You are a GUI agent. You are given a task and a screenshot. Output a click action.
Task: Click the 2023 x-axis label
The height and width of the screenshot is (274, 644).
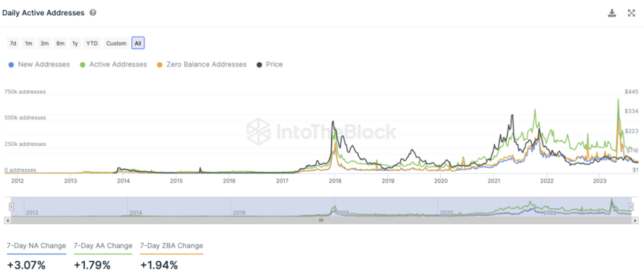[x=599, y=180]
